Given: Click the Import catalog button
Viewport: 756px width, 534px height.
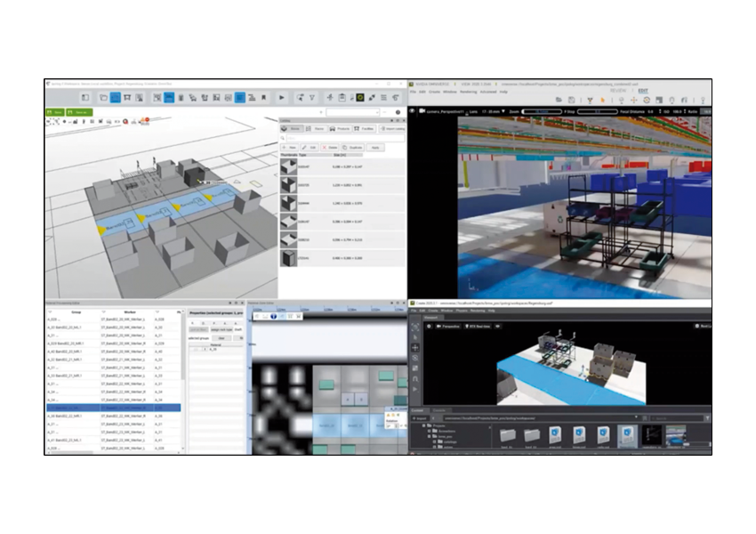Looking at the screenshot, I should [x=392, y=129].
